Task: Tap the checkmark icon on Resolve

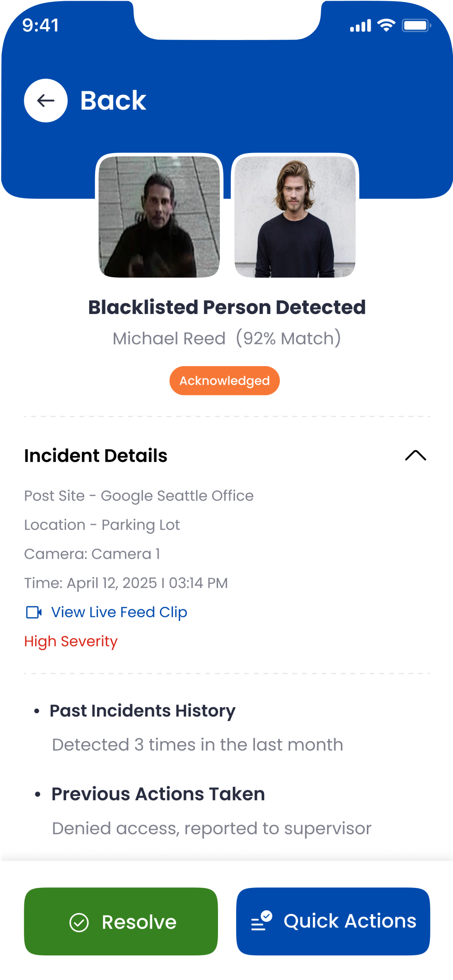Action: (79, 923)
